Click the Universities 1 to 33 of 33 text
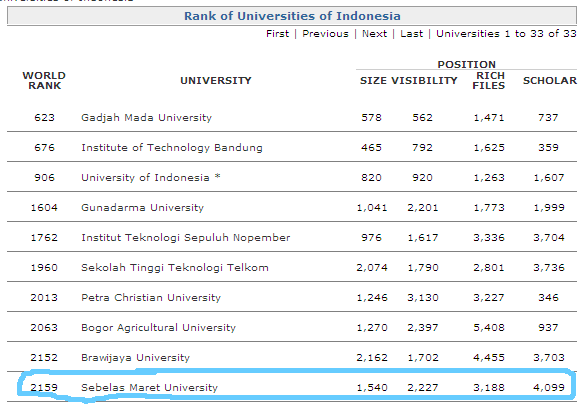 tap(506, 34)
